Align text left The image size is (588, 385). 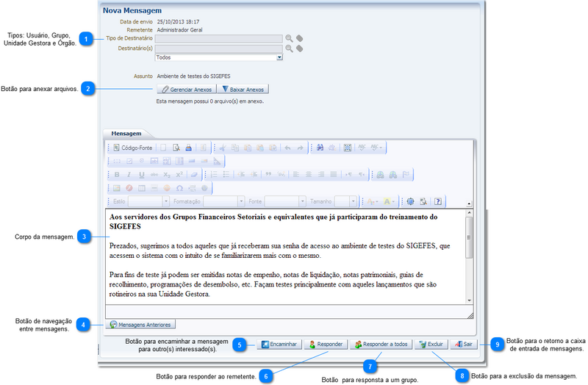click(x=296, y=175)
